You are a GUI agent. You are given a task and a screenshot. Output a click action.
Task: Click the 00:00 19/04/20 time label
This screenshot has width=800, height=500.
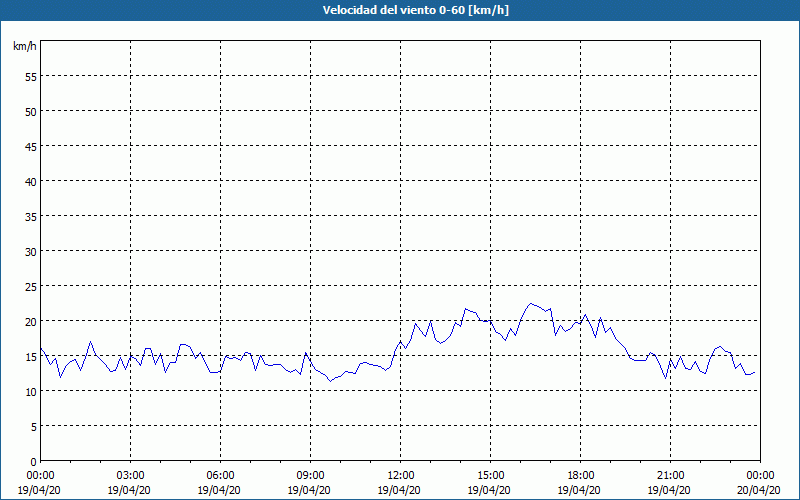(x=39, y=483)
